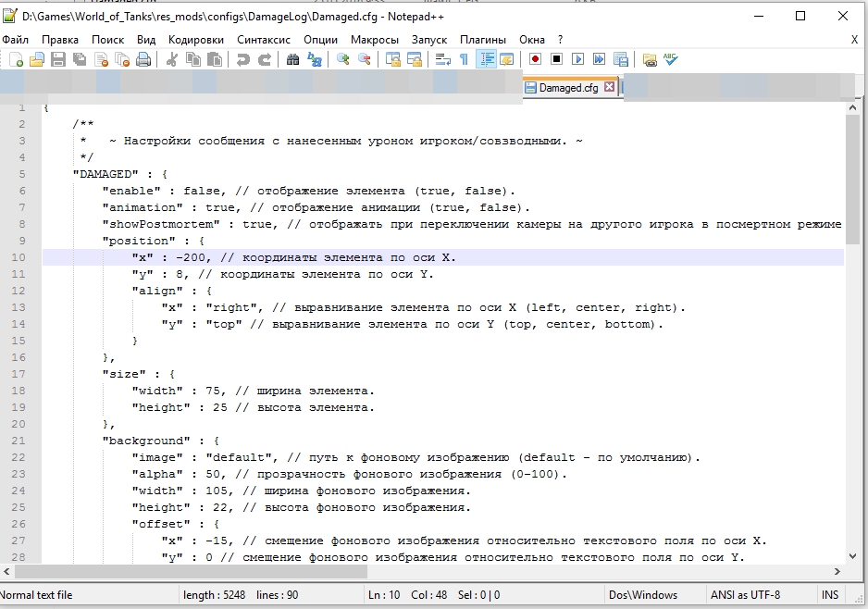Image resolution: width=868 pixels, height=609 pixels.
Task: Start macro recording with the red record button
Action: [535, 59]
